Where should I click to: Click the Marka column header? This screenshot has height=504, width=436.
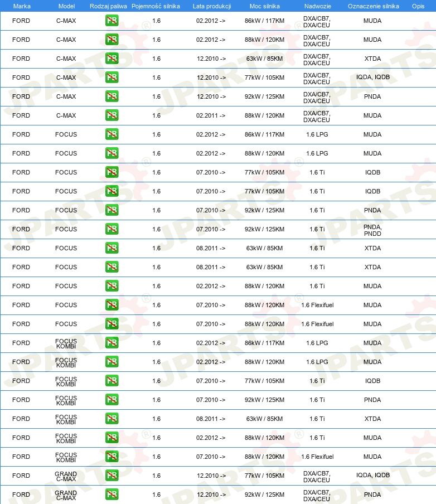(x=22, y=6)
